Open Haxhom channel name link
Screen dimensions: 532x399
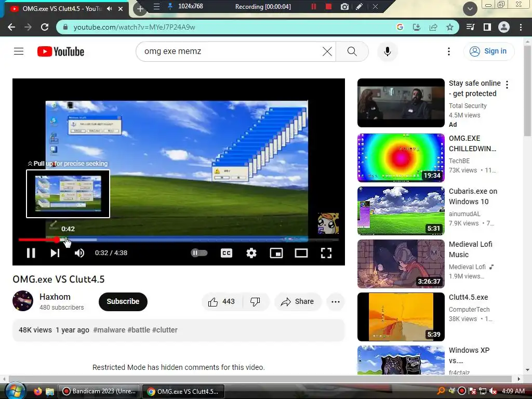point(55,297)
